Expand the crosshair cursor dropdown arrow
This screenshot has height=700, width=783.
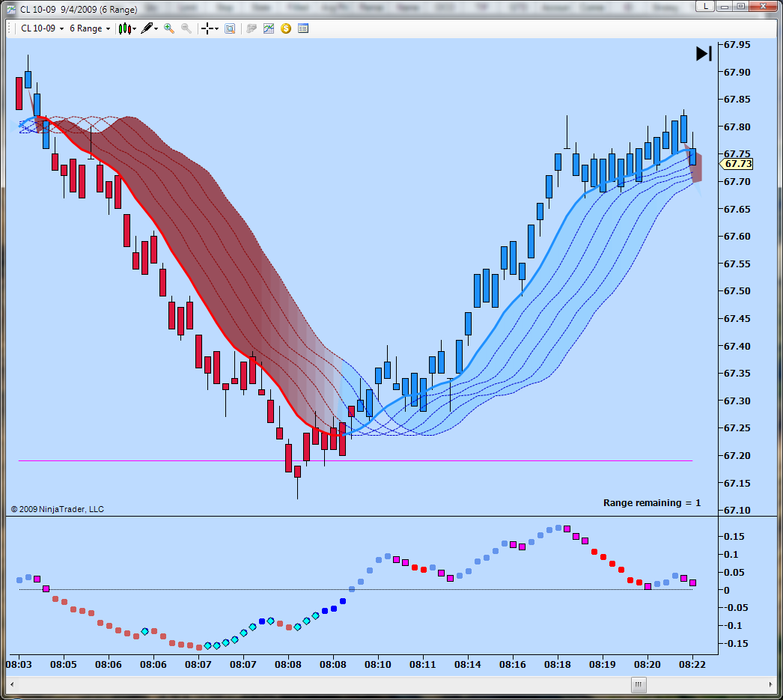coord(216,29)
